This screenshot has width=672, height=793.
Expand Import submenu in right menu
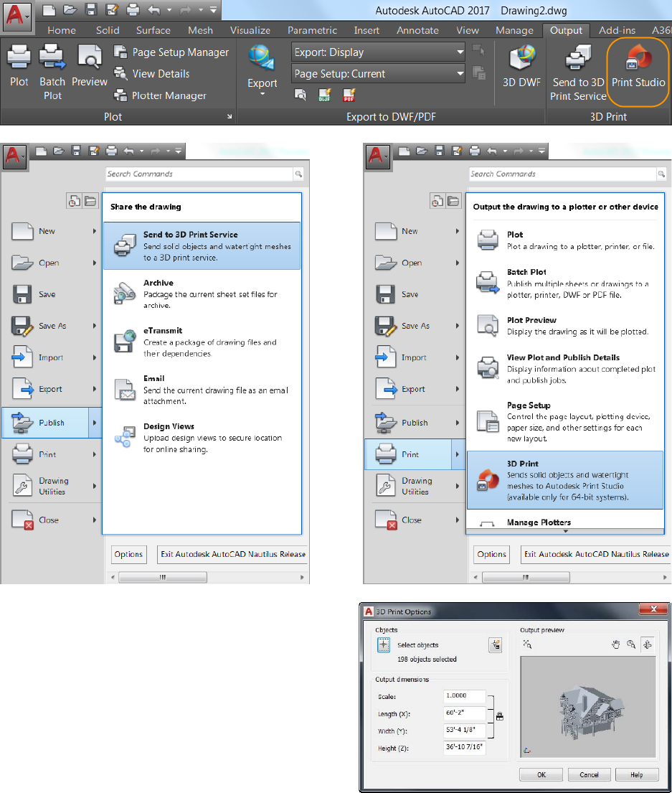458,357
